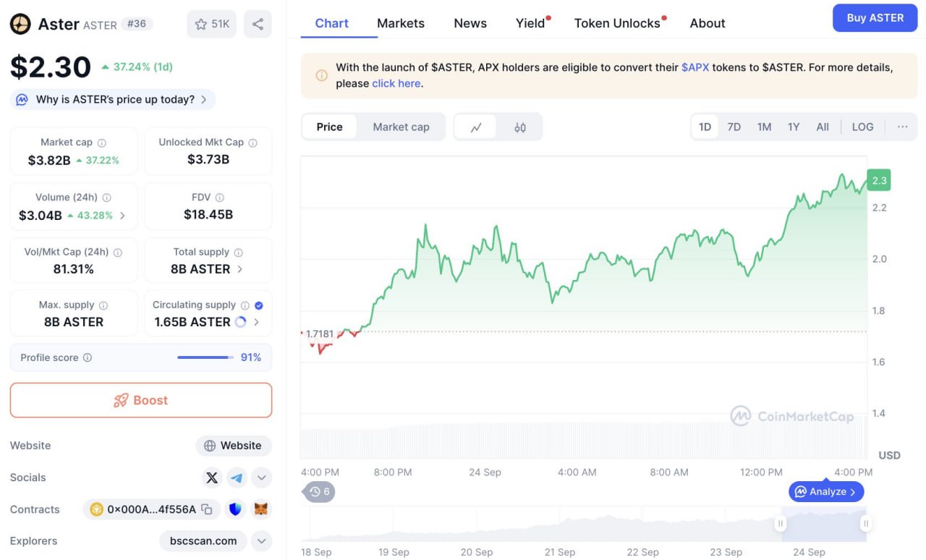Follow the 'click here' link in the banner
Screen dimensions: 926x560
click(x=396, y=83)
